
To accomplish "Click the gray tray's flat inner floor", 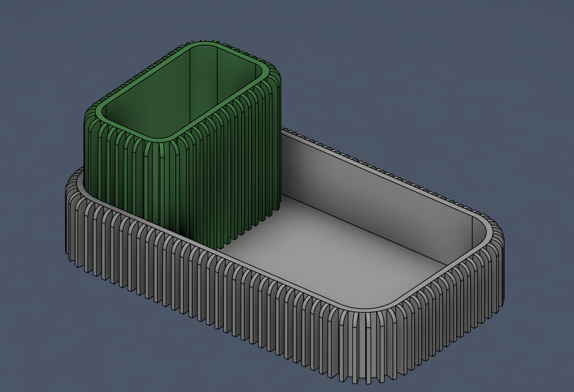I will 329,256.
